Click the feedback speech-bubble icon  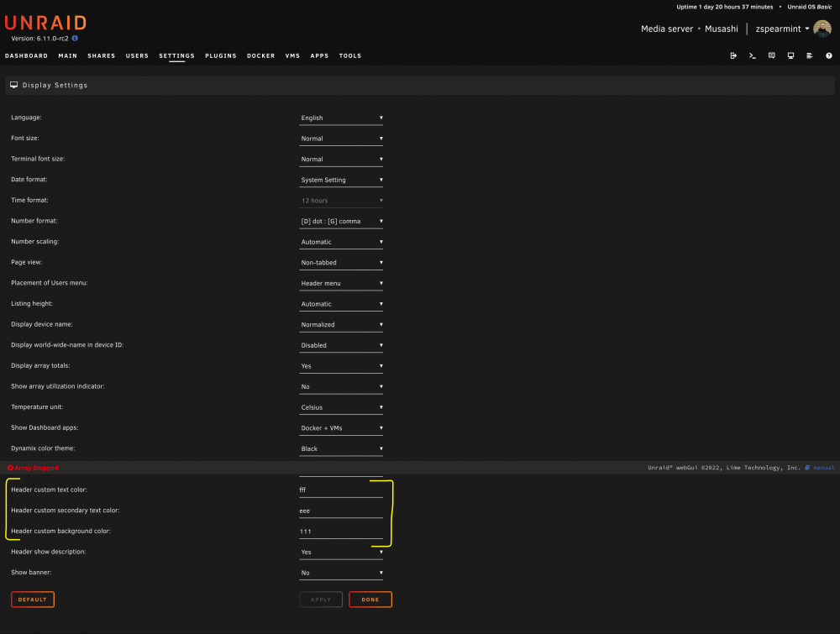tap(771, 55)
